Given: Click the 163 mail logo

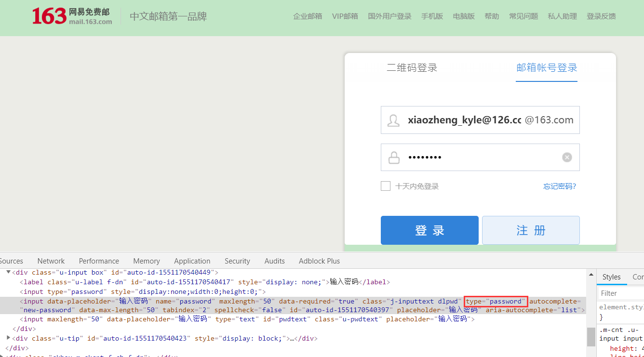Looking at the screenshot, I should tap(72, 16).
